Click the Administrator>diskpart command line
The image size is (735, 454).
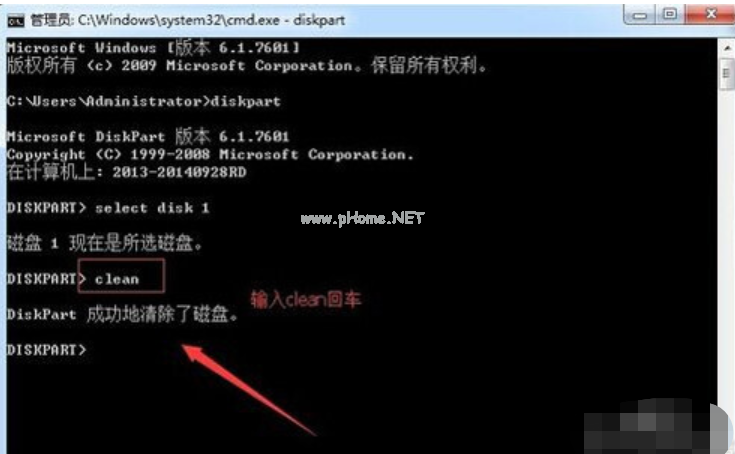point(143,101)
